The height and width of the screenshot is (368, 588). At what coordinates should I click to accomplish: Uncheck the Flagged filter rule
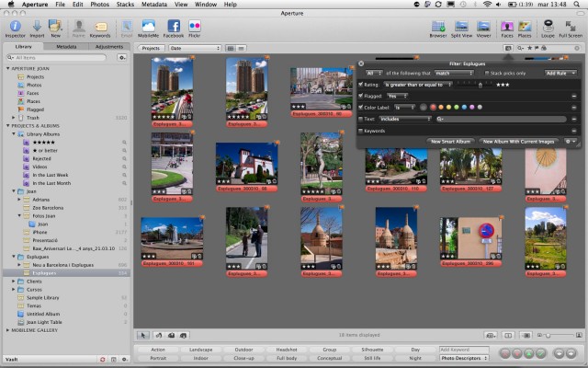pyautogui.click(x=361, y=96)
